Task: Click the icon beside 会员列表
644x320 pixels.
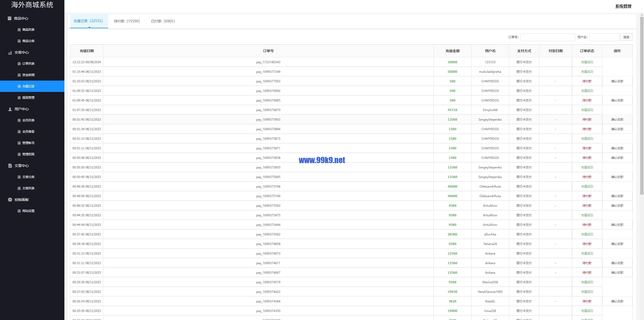Action: (19, 120)
